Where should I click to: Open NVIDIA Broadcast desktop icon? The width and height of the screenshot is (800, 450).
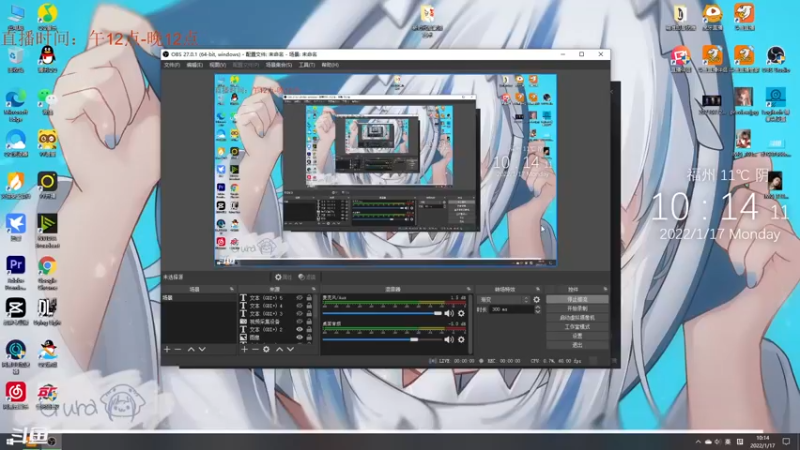tap(47, 231)
